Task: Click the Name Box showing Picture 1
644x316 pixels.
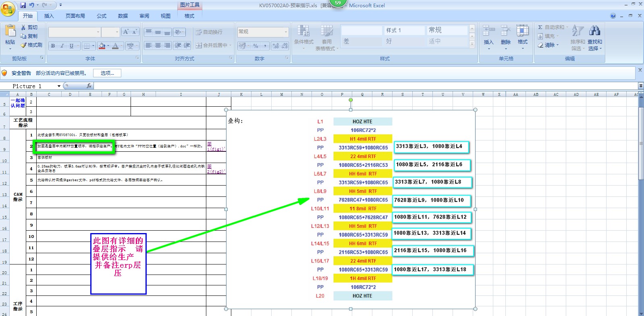Action: point(31,86)
